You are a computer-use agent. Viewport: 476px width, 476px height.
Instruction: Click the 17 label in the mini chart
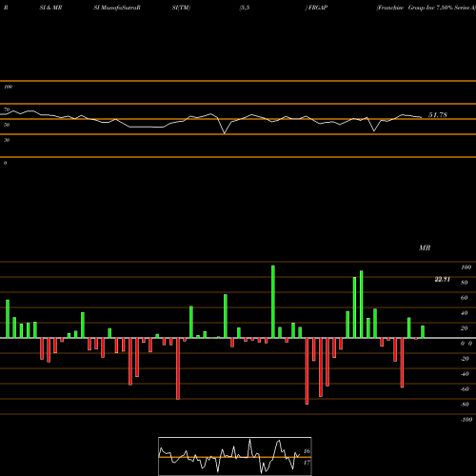(307, 463)
